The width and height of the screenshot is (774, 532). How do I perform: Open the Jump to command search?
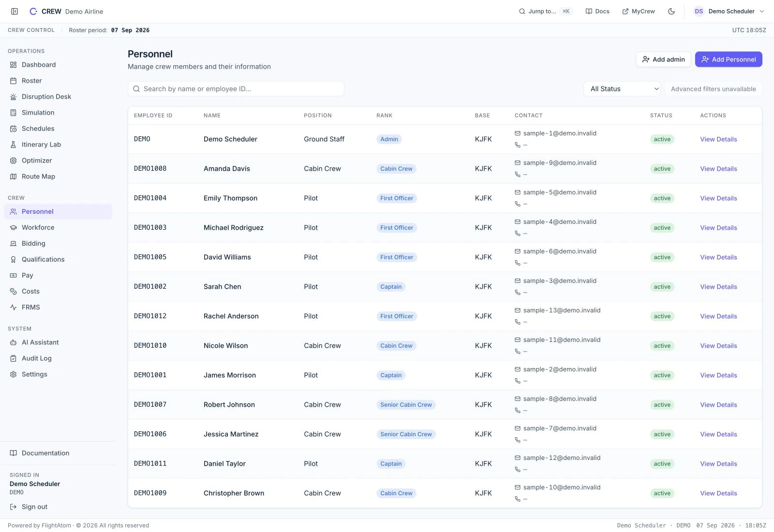pyautogui.click(x=545, y=11)
